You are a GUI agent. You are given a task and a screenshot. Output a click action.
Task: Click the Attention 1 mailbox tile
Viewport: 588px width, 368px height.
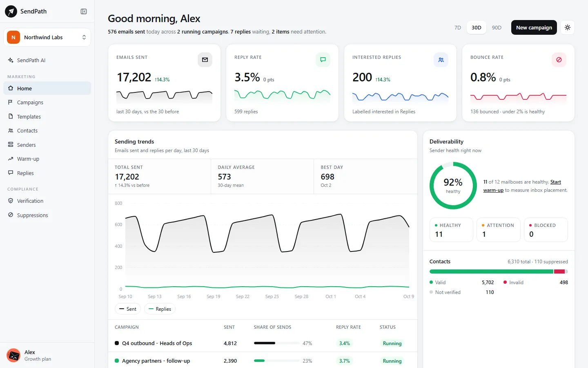pyautogui.click(x=499, y=230)
